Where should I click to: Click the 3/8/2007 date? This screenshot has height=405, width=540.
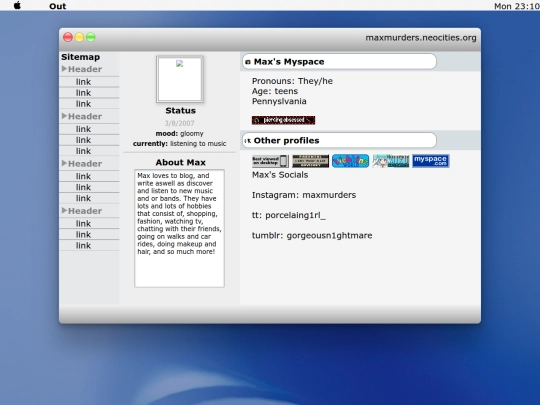(179, 123)
